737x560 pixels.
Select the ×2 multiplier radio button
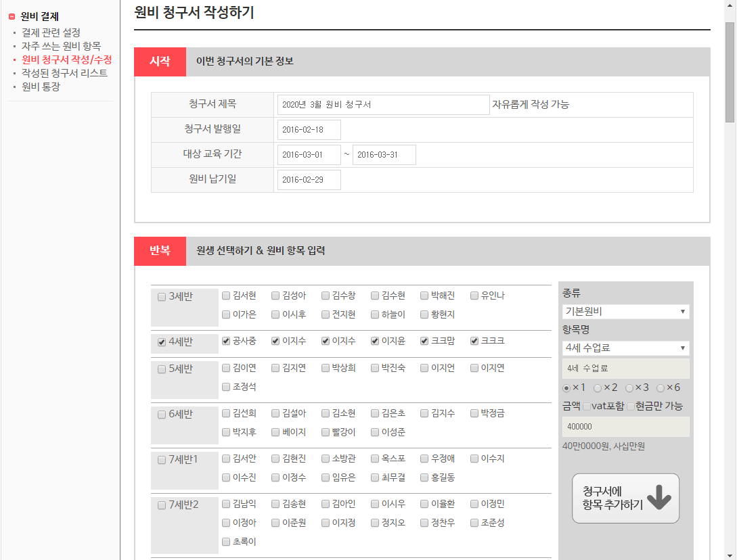click(x=598, y=388)
